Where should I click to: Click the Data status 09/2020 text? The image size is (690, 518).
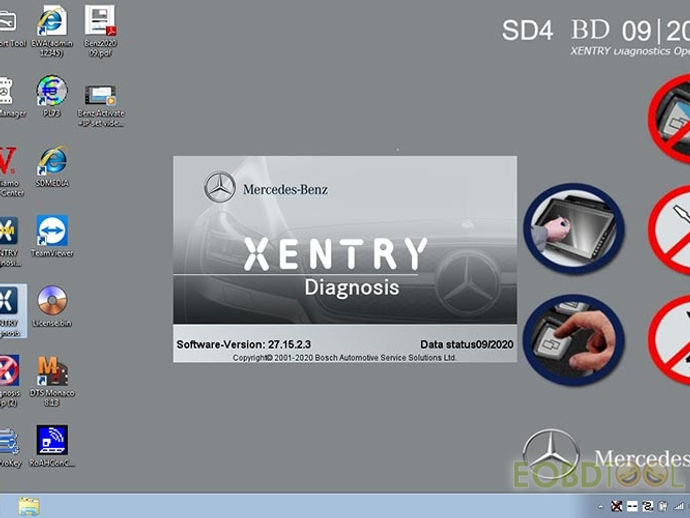[x=466, y=344]
